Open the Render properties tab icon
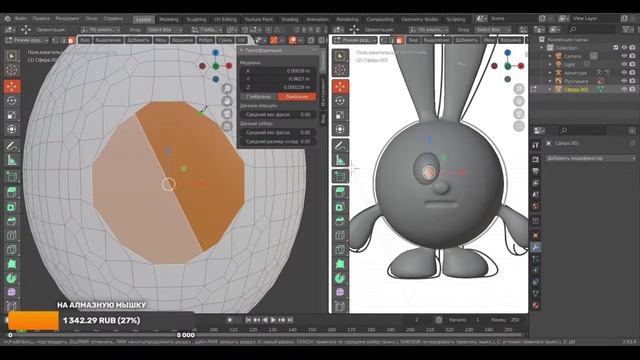Screen dimensions: 640x360 tap(536, 160)
